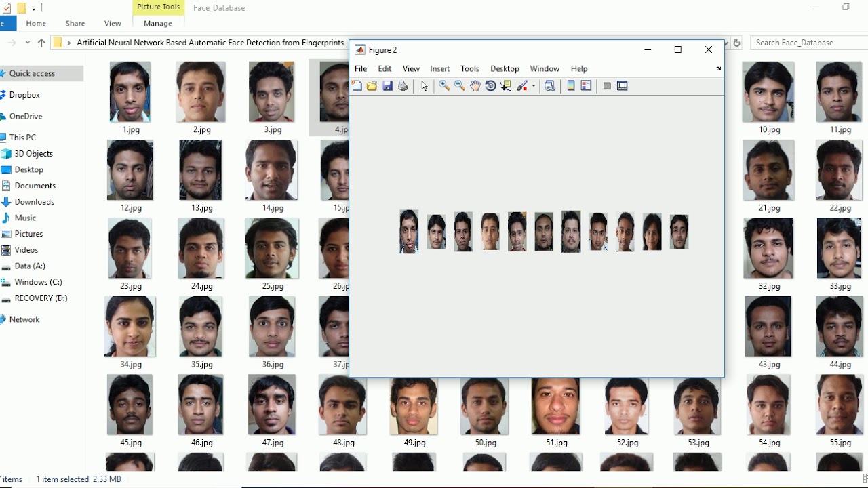The image size is (868, 488).
Task: Select thumbnail 51.jpg in Explorer
Action: click(x=555, y=405)
